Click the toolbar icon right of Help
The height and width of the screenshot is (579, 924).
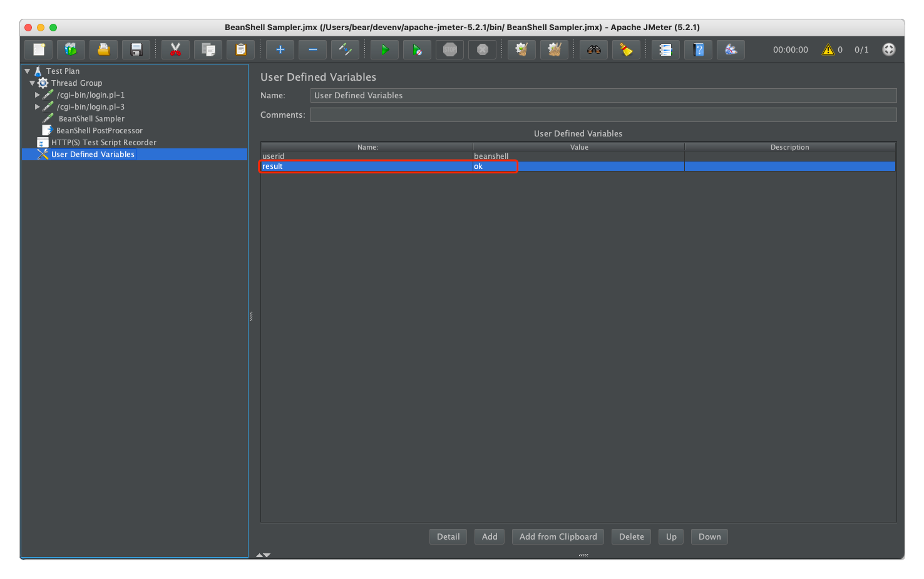[x=731, y=49]
